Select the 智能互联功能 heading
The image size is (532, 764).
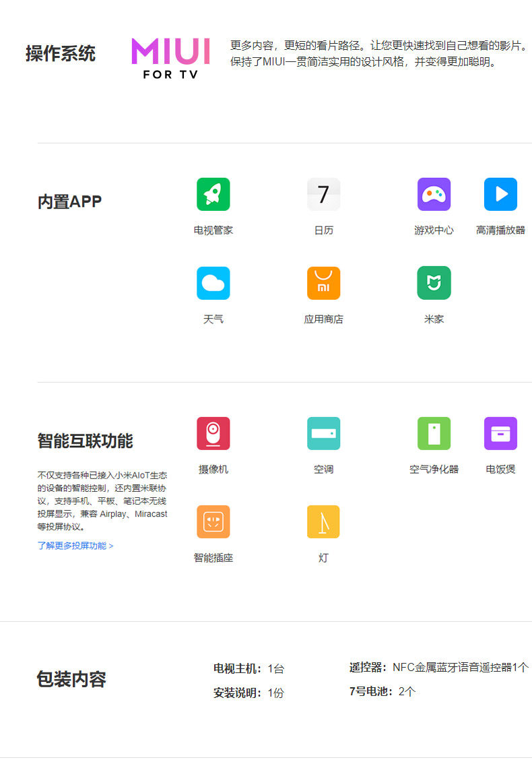(x=86, y=441)
